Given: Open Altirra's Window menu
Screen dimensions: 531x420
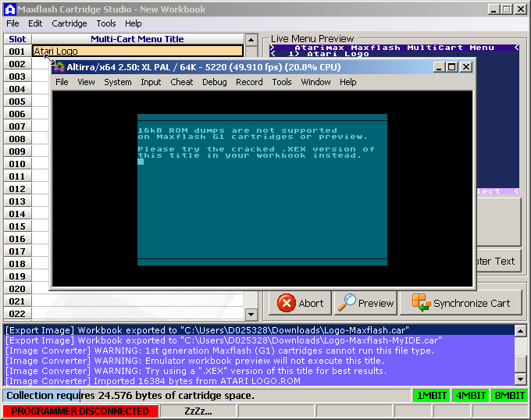Looking at the screenshot, I should pos(315,82).
